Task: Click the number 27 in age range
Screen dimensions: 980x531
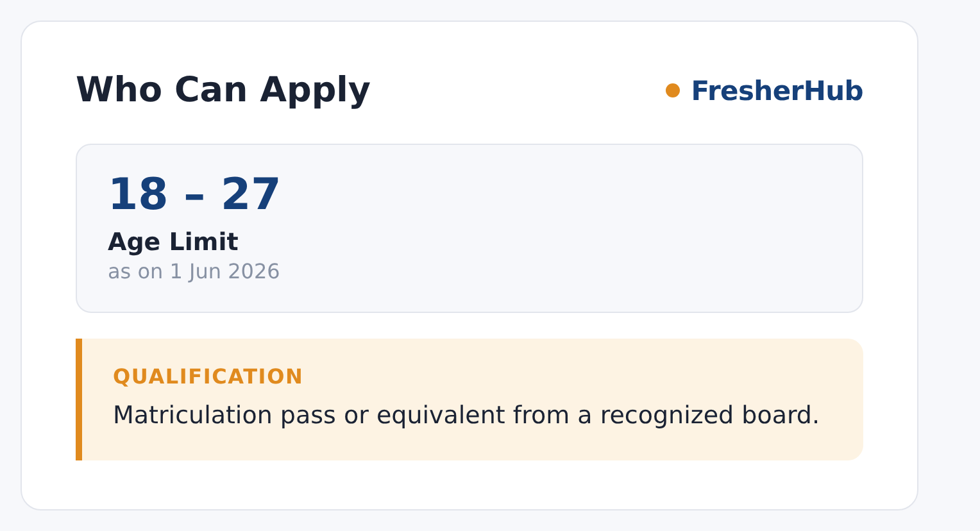Action: [251, 195]
